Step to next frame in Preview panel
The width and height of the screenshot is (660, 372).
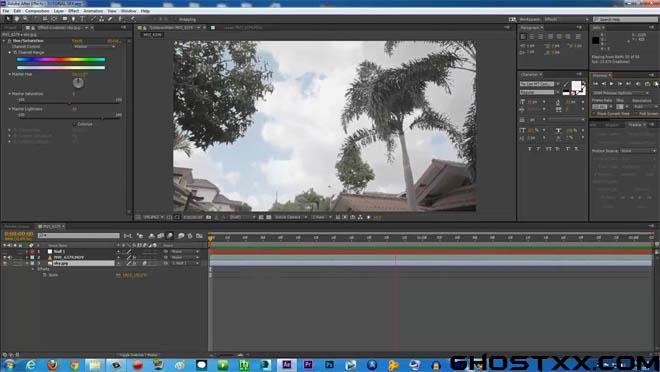(620, 84)
